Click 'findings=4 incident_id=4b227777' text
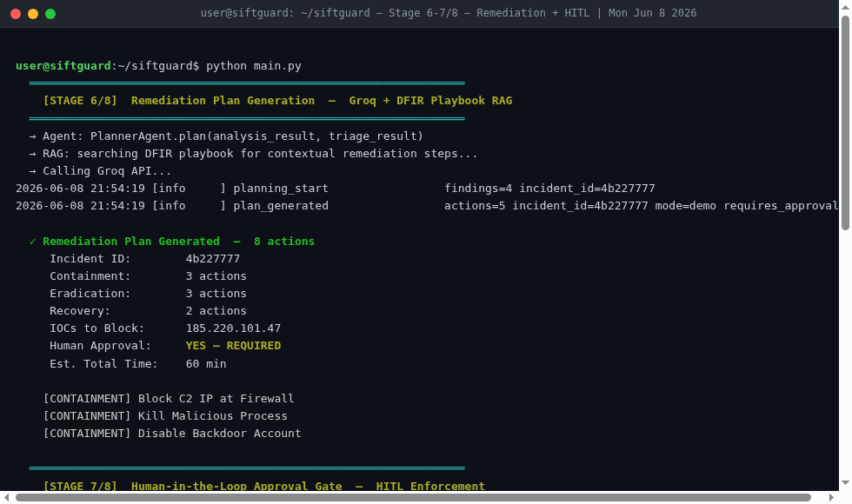Image resolution: width=852 pixels, height=504 pixels. tap(549, 188)
